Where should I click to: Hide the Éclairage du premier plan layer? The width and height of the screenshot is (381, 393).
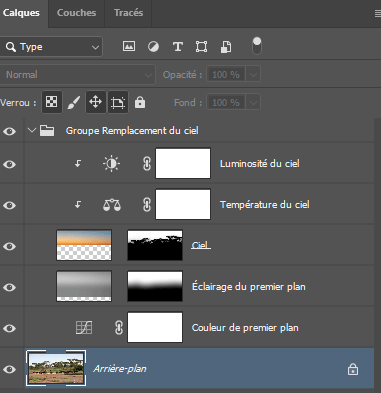(9, 287)
